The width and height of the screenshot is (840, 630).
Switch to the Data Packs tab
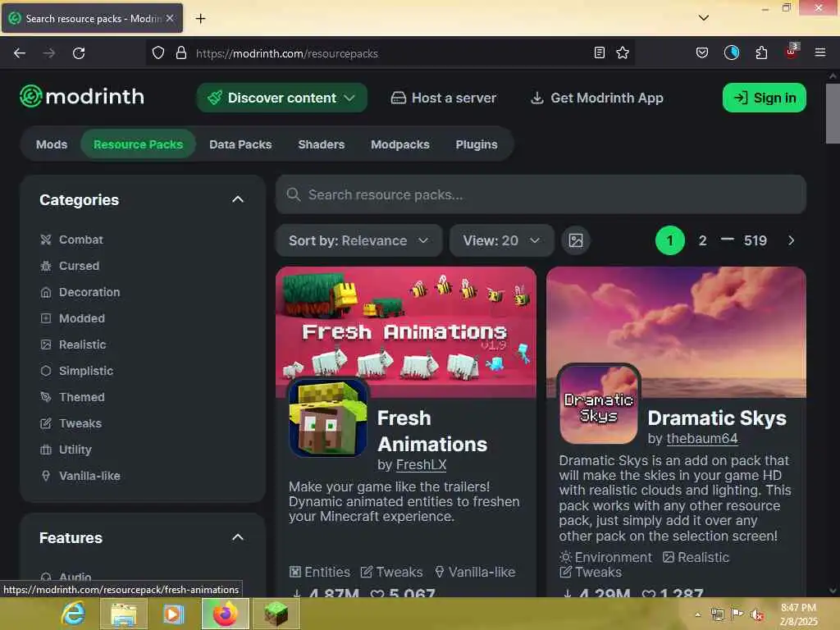(x=240, y=144)
